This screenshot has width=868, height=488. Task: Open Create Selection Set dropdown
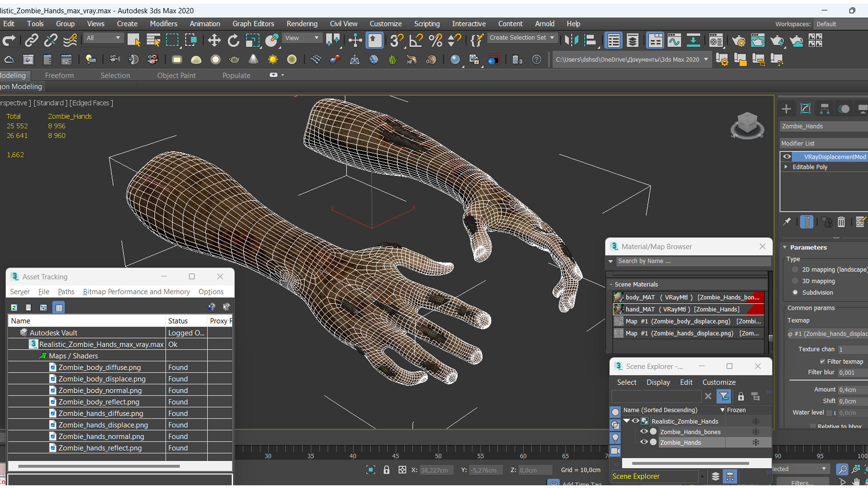(522, 38)
